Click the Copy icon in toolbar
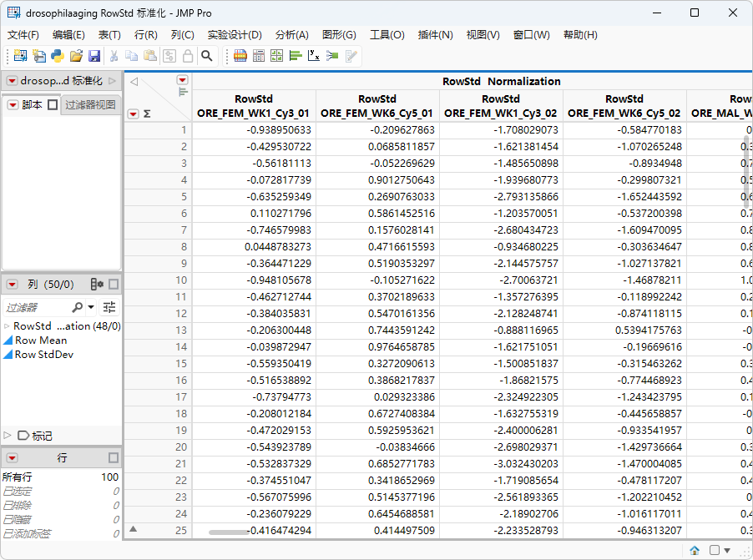 coord(132,56)
